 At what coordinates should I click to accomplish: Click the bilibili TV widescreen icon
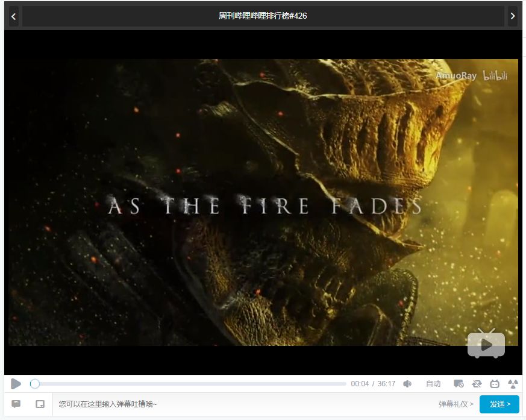tap(495, 384)
